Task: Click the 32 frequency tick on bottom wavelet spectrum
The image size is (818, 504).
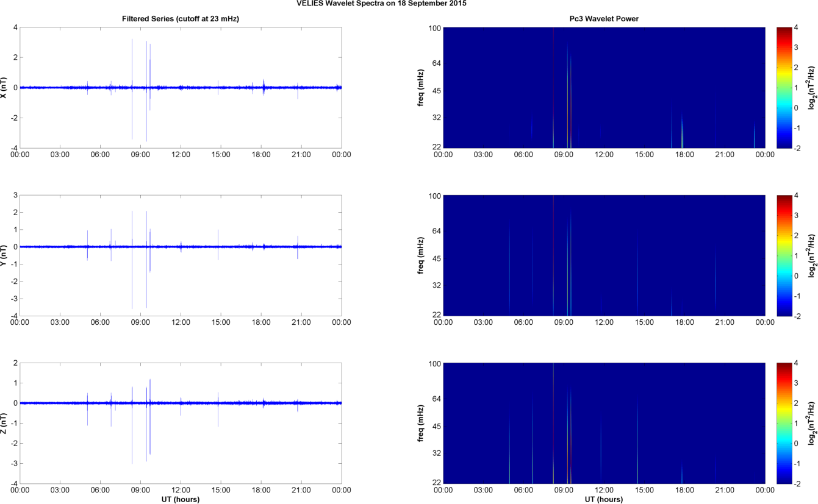Action: (436, 453)
